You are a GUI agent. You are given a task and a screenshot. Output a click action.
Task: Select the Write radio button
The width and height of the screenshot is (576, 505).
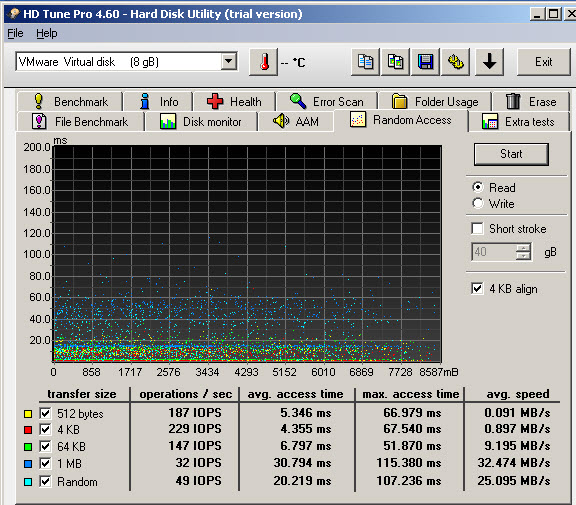click(478, 203)
